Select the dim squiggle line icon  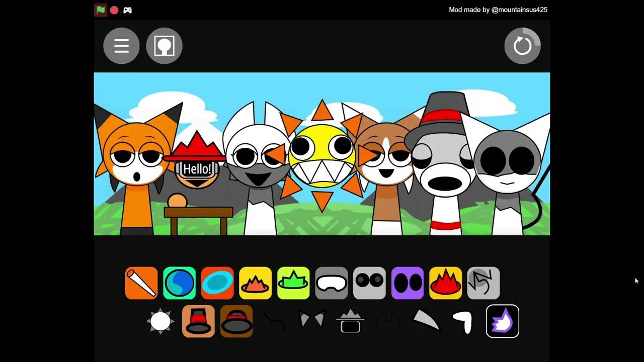pyautogui.click(x=274, y=321)
